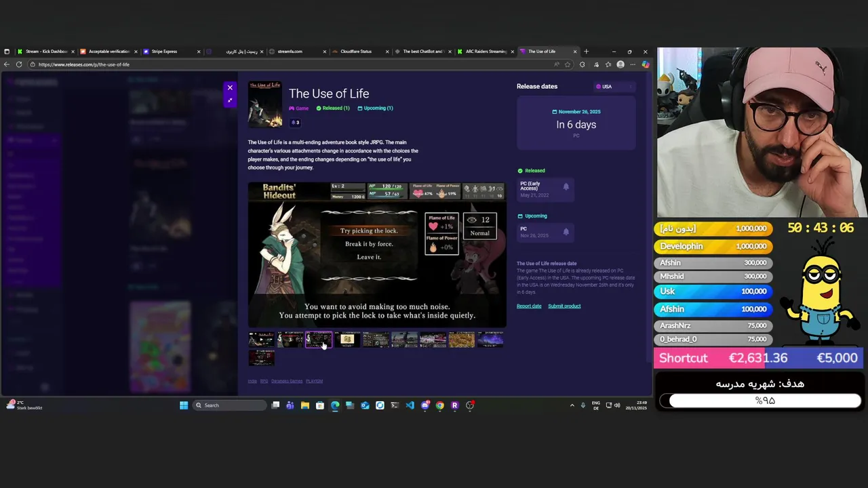Switch to the Acceptable verification tab
The height and width of the screenshot is (488, 868).
pos(108,52)
